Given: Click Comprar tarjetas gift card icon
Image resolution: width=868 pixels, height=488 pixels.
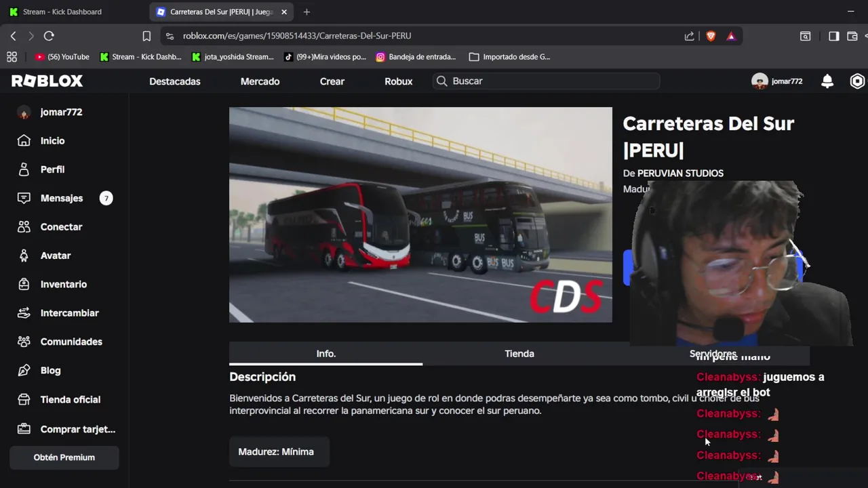Looking at the screenshot, I should coord(24,428).
